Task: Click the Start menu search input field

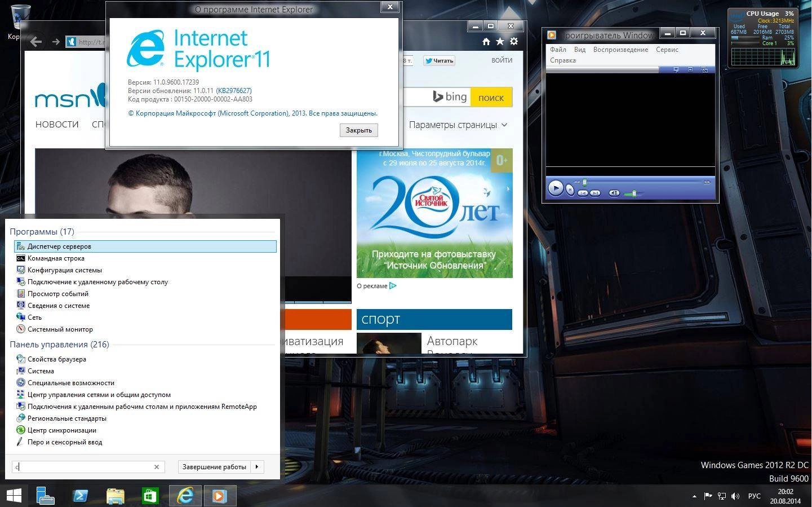Action: [82, 467]
